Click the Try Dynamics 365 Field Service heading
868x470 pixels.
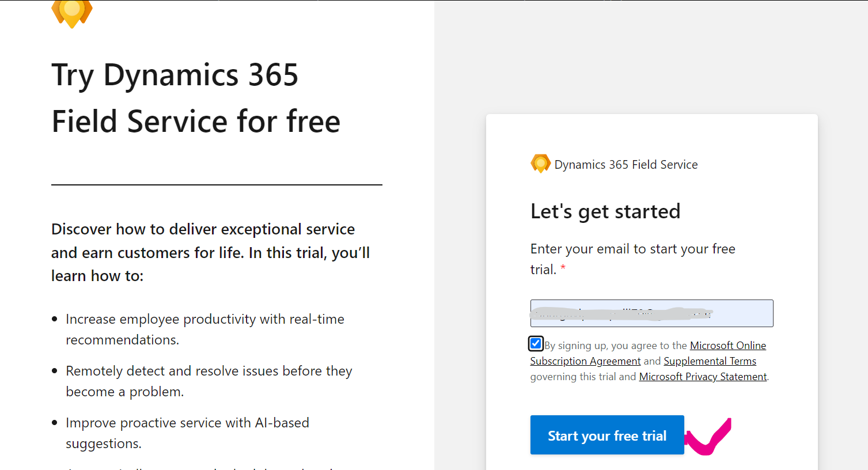click(x=196, y=98)
